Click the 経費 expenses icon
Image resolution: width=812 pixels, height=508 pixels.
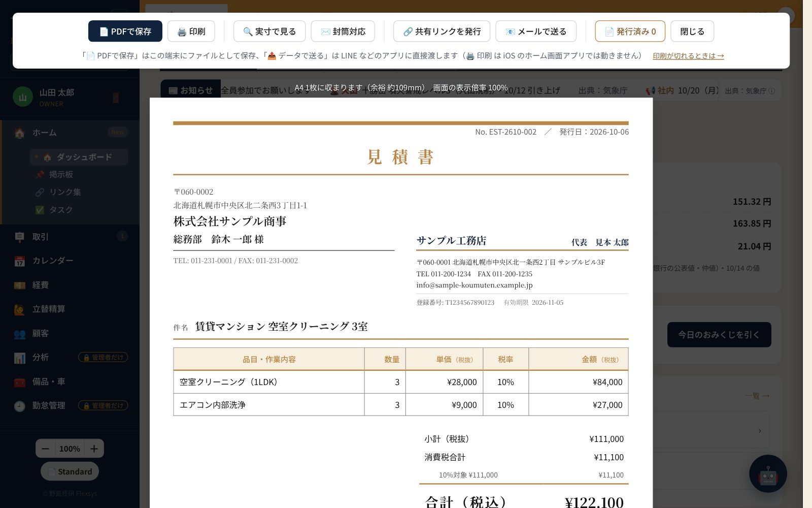tap(20, 285)
